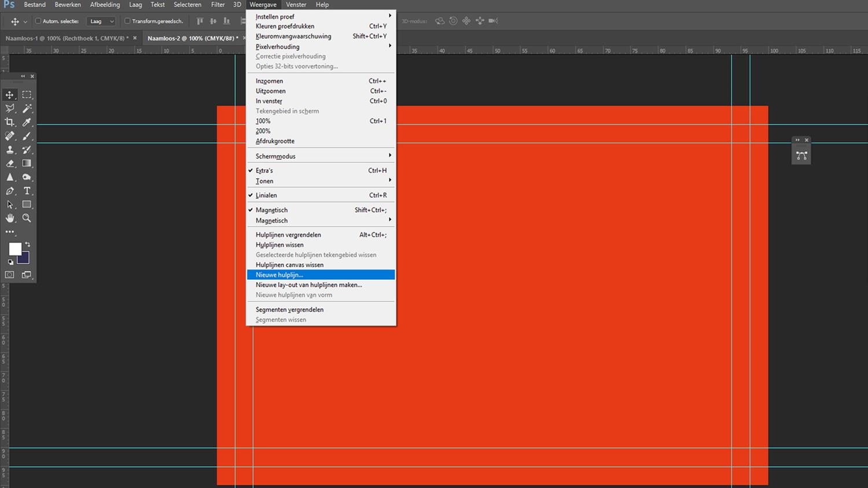Click the 3D roll camera icon
Image resolution: width=868 pixels, height=488 pixels.
pyautogui.click(x=453, y=21)
